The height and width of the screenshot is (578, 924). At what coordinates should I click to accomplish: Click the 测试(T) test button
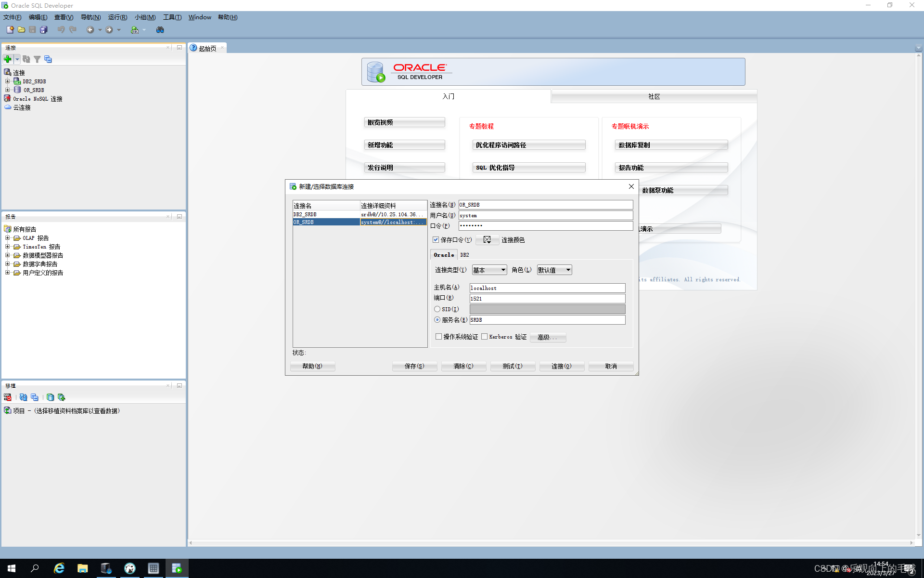tap(513, 367)
